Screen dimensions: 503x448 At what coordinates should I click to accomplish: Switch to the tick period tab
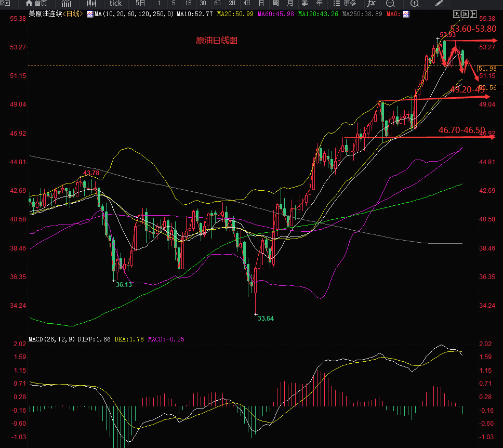pos(115,3)
